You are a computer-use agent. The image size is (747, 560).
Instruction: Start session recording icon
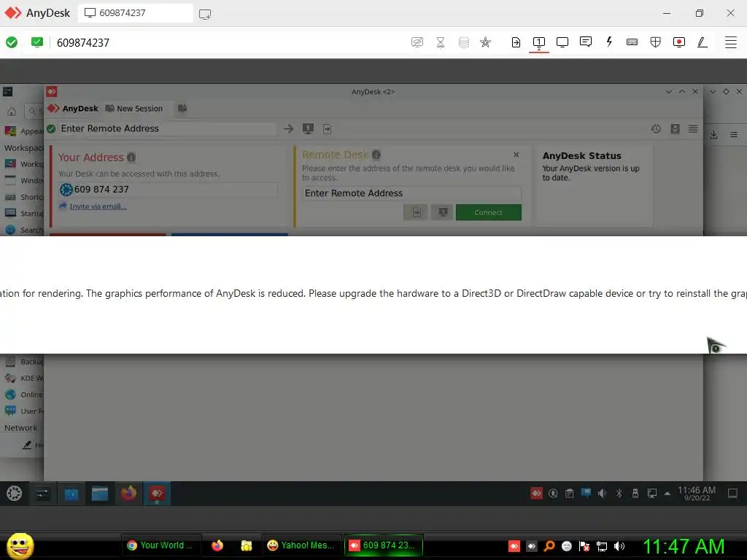click(x=679, y=42)
